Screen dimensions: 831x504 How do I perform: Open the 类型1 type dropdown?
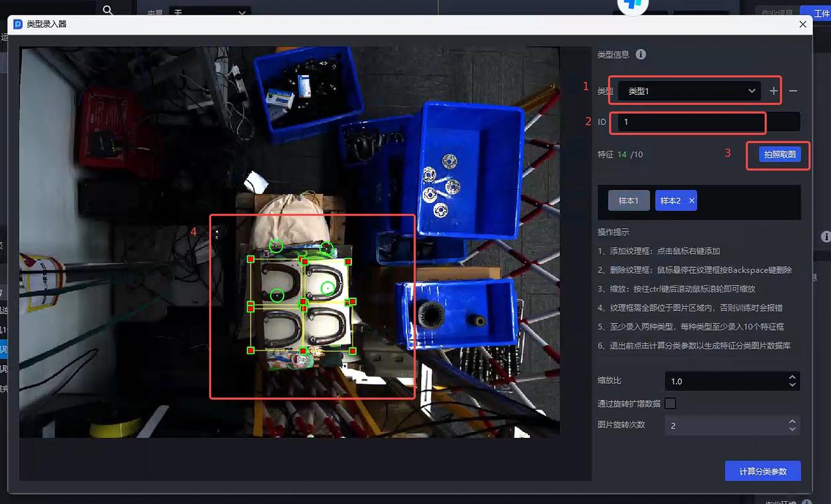click(x=689, y=91)
